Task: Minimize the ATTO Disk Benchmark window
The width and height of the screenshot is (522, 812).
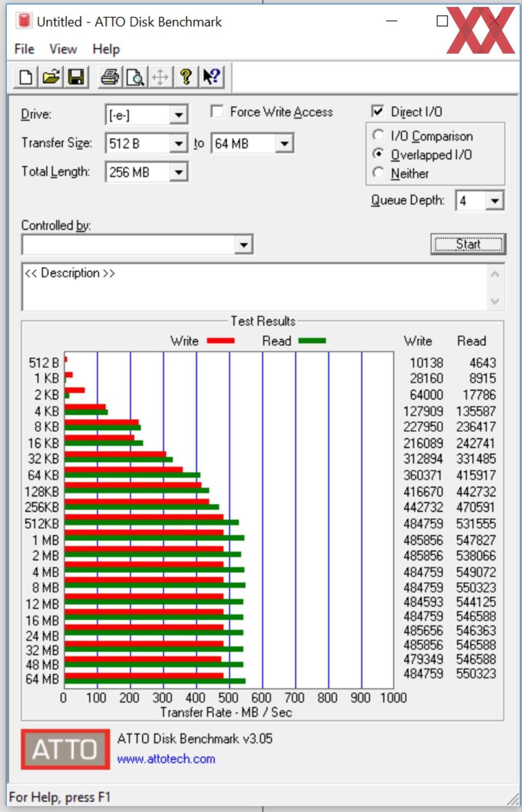Action: tap(391, 21)
